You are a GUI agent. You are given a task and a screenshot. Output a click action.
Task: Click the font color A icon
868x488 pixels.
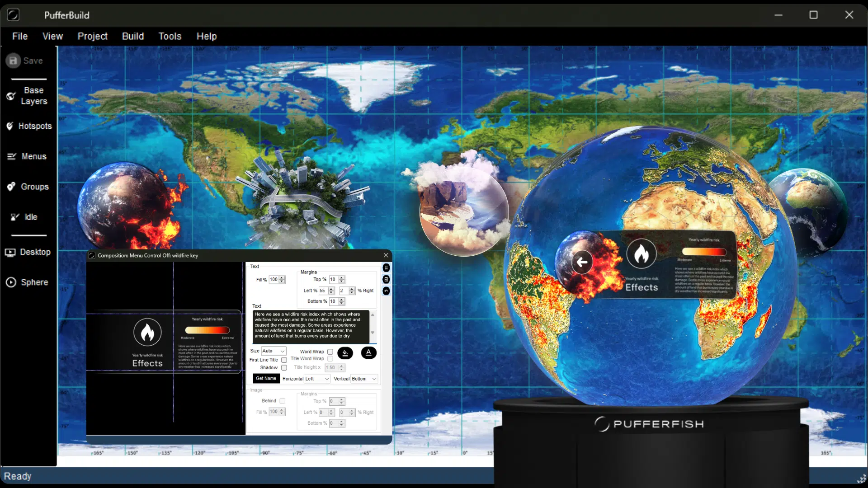coord(368,353)
